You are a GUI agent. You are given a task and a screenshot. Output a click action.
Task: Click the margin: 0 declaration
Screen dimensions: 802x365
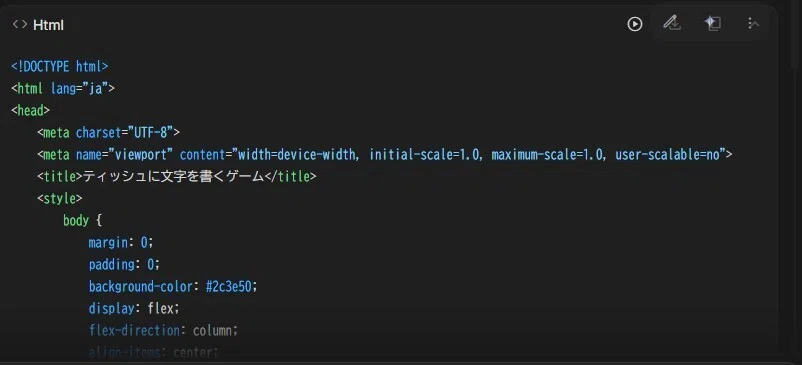click(121, 242)
